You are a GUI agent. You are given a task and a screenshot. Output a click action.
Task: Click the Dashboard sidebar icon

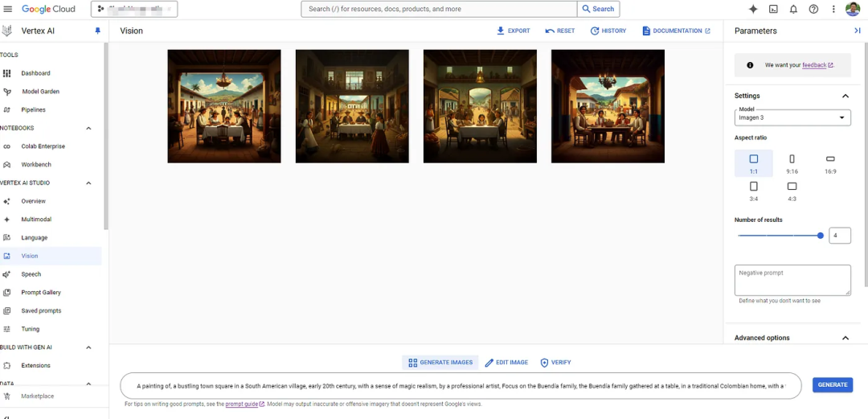[x=6, y=73]
